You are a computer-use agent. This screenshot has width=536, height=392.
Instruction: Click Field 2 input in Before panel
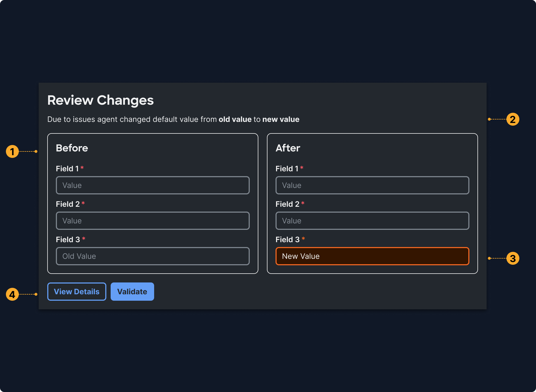click(x=153, y=221)
